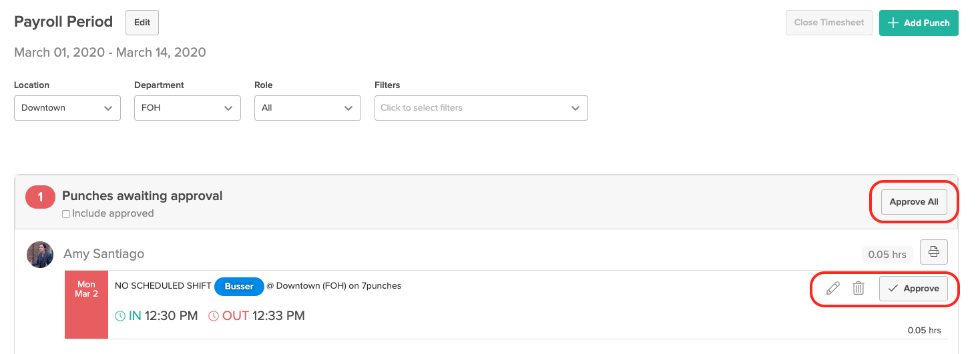
Task: Click the green IN clock icon
Action: pyautogui.click(x=120, y=316)
